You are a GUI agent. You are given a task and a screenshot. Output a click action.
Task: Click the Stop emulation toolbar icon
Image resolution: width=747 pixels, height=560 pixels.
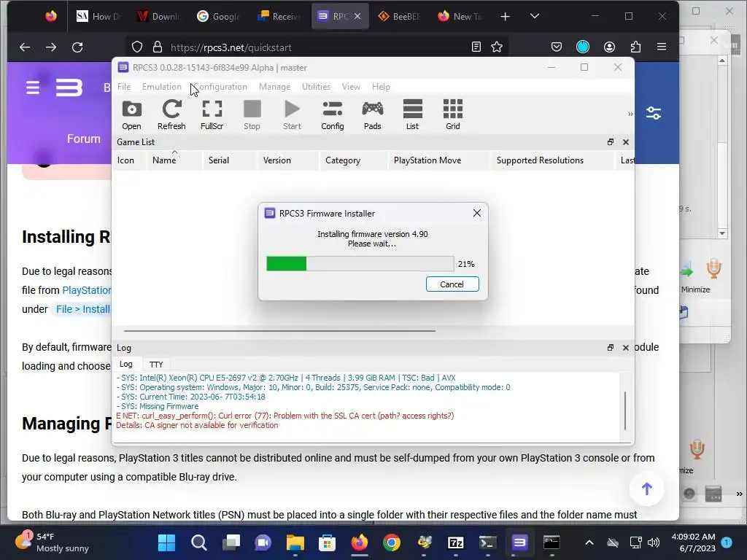tap(252, 114)
